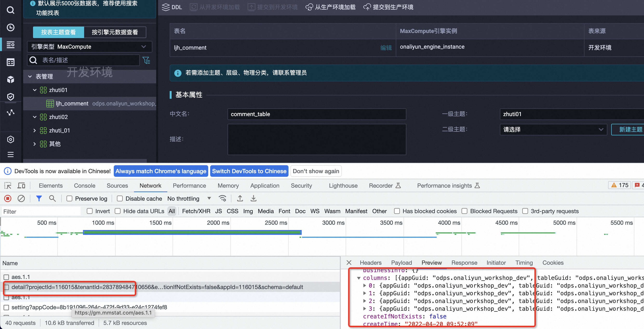Screen dimensions: 644x329
Task: Click the 表名/描述 search field
Action: [83, 60]
